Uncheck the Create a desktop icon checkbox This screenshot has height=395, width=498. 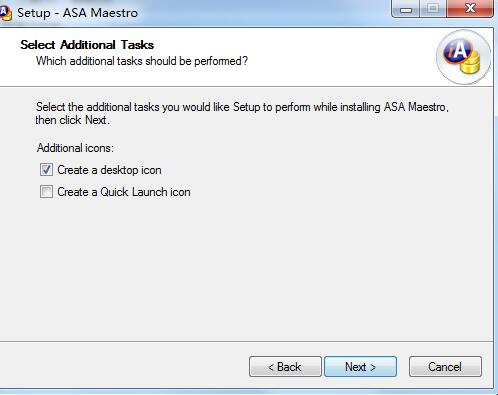[x=46, y=170]
